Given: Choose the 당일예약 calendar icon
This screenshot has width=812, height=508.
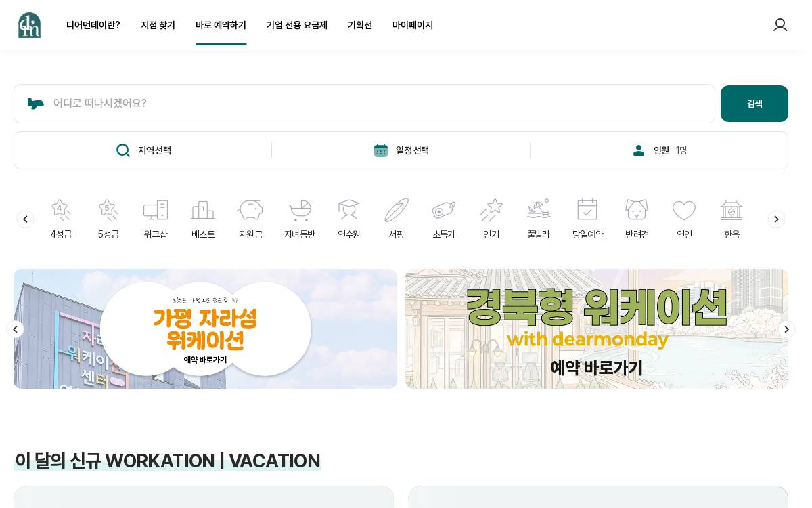Looking at the screenshot, I should tap(587, 210).
